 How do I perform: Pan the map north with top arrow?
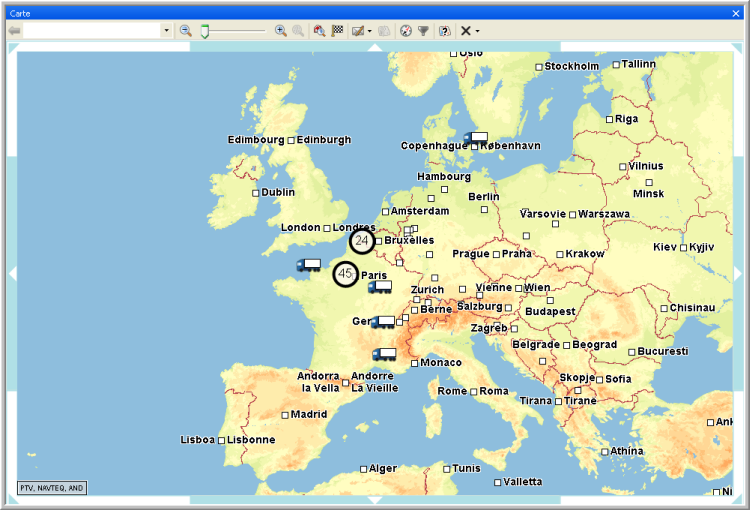coord(374,48)
